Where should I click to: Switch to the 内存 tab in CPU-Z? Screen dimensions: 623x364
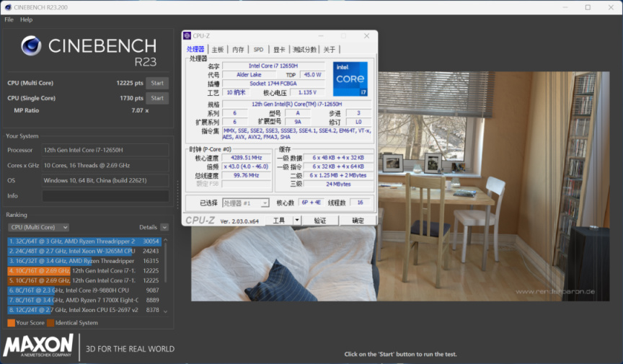[238, 50]
